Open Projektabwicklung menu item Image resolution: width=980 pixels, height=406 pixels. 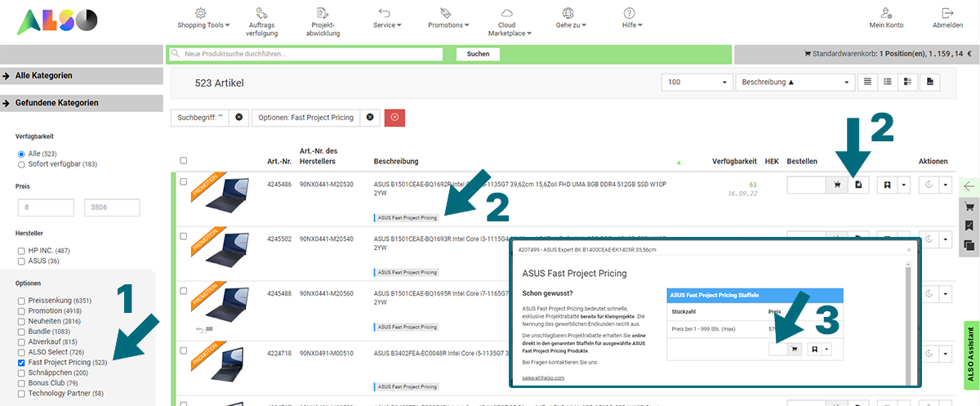pyautogui.click(x=323, y=22)
